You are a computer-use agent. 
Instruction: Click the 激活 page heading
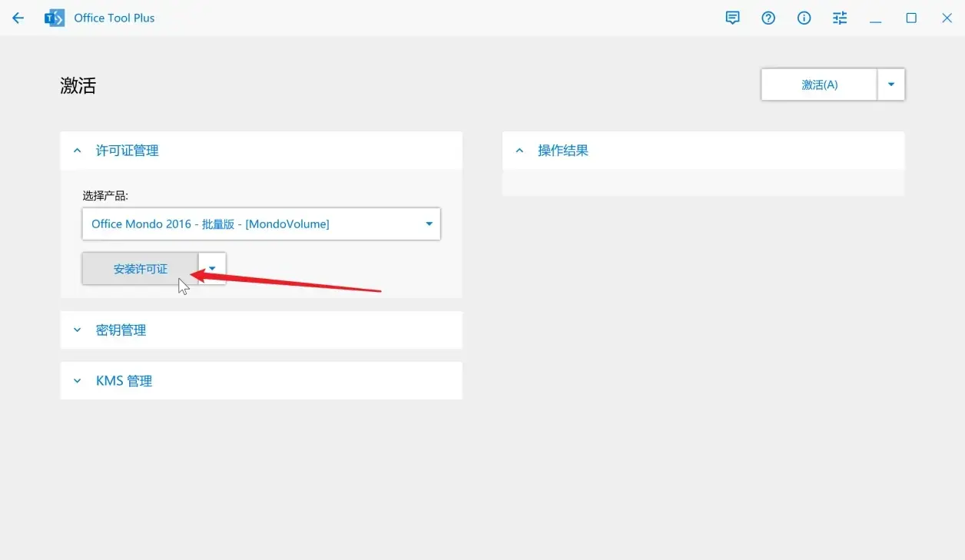pyautogui.click(x=78, y=85)
